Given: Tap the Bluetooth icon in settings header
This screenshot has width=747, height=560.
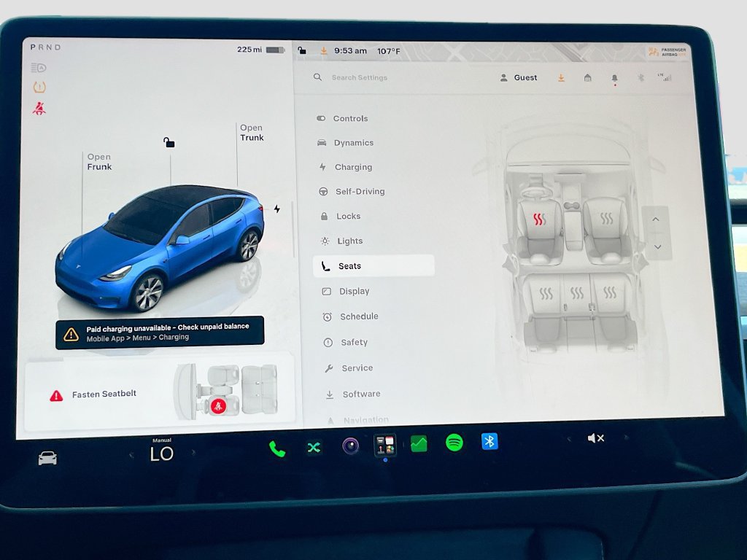Looking at the screenshot, I should [640, 77].
